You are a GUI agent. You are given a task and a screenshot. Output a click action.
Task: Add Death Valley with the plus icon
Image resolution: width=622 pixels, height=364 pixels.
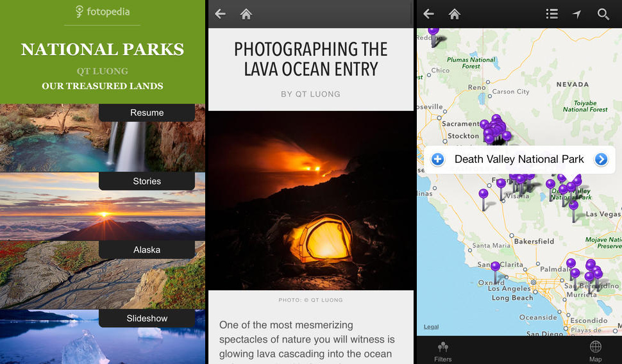tap(437, 160)
